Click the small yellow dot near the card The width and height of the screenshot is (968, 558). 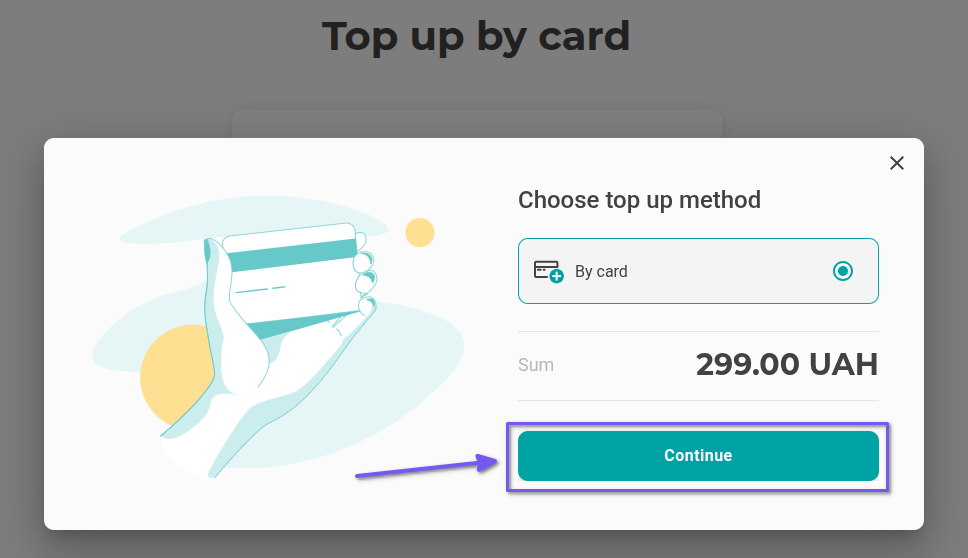pos(420,233)
